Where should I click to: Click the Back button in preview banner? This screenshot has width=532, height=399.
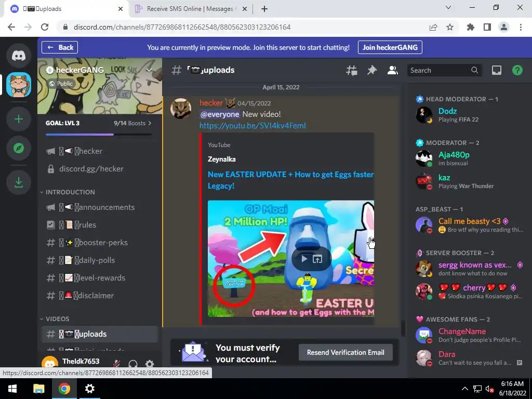tap(60, 47)
